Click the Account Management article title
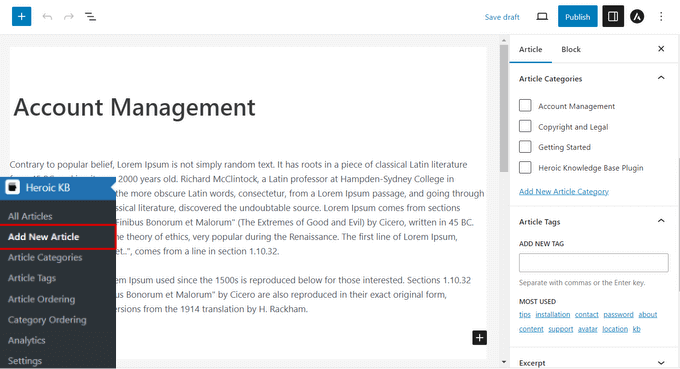Viewport: 680px width, 369px height. click(134, 107)
